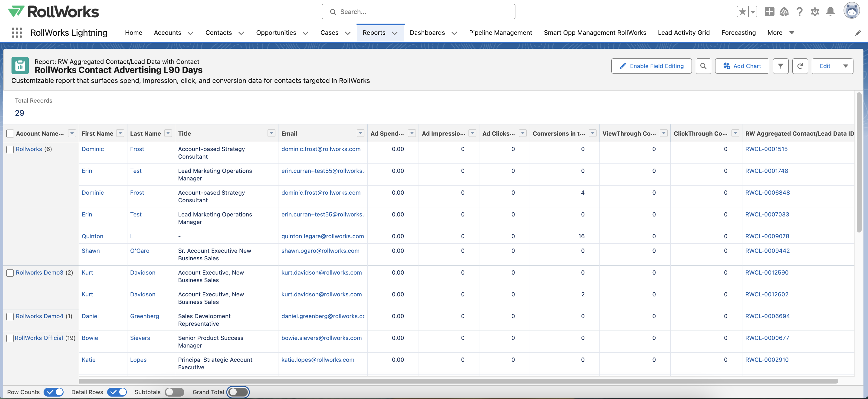
Task: Go to the Dashboards tab
Action: click(427, 33)
